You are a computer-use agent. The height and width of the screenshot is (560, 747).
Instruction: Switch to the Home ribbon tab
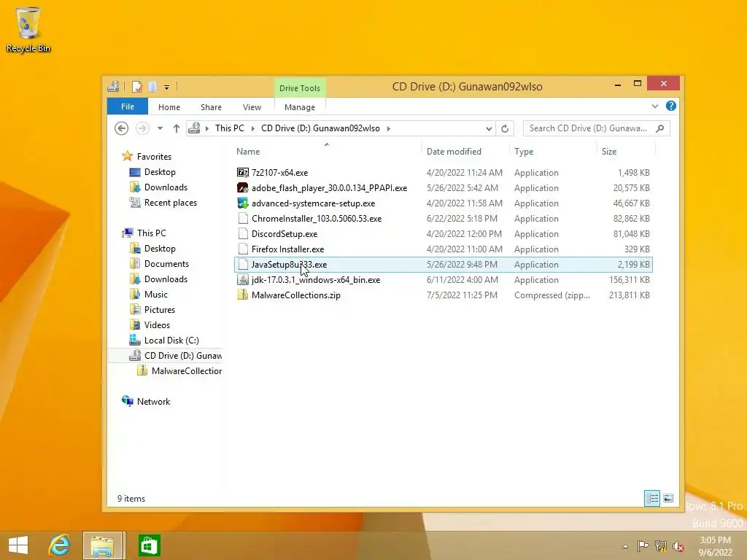(x=169, y=107)
